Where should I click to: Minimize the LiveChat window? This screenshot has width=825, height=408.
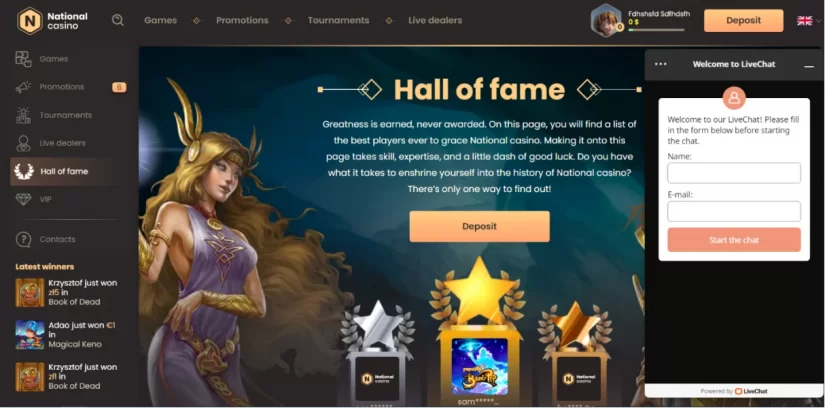point(809,66)
